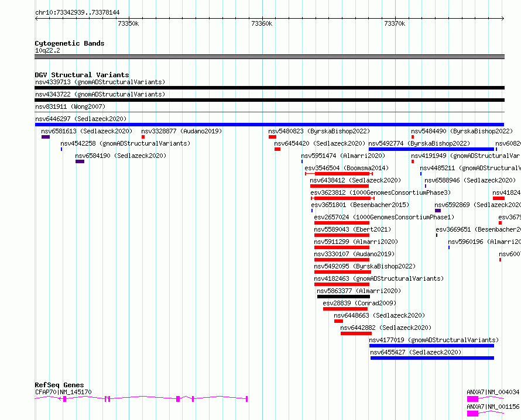Select red bar under nsv5492095

[x=342, y=272]
